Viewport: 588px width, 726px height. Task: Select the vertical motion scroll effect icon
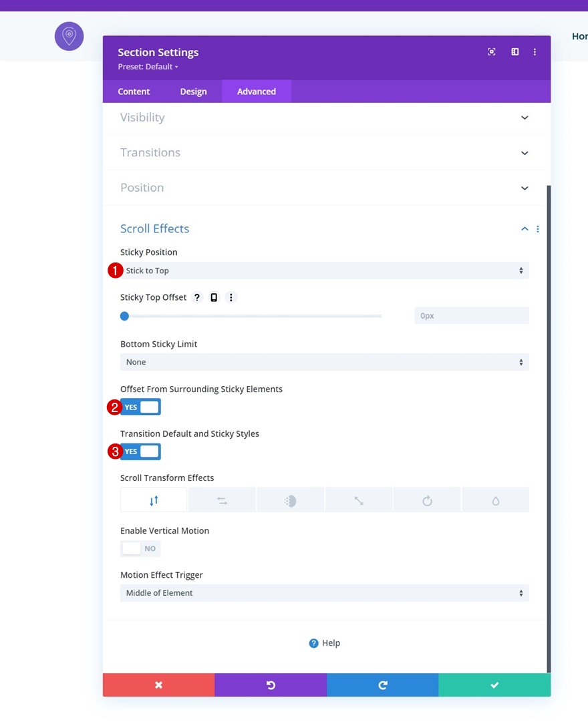(x=154, y=500)
